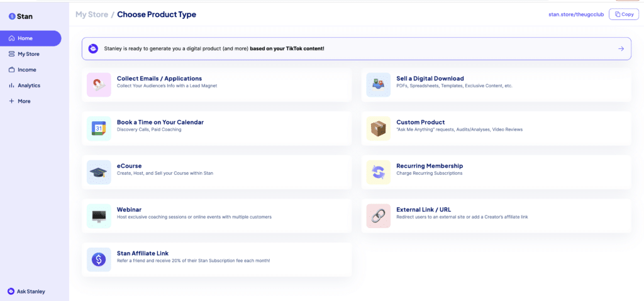
Task: Click the Ask Stanley robot icon
Action: click(11, 291)
